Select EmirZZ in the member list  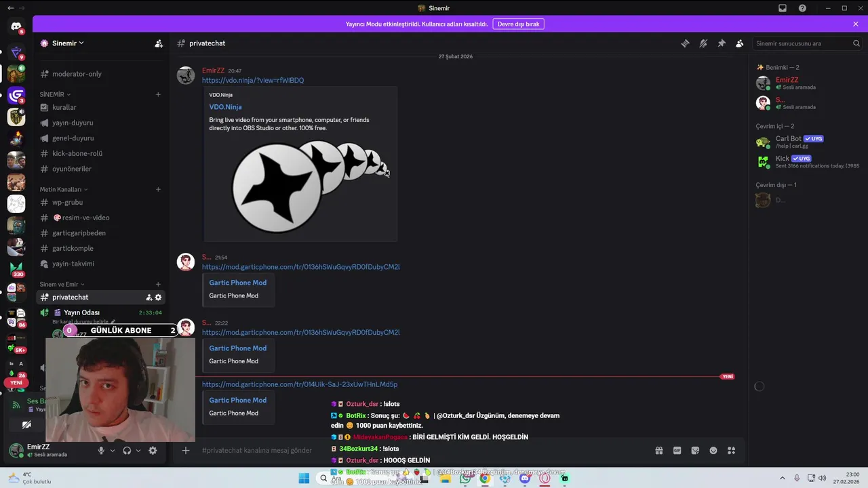point(807,83)
